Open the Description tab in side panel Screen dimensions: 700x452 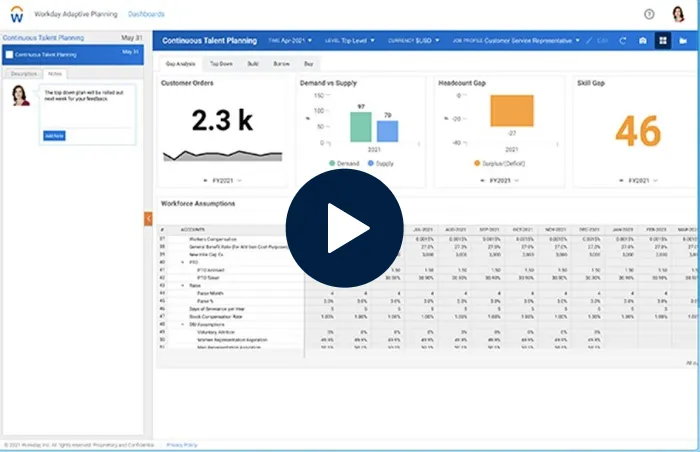pyautogui.click(x=24, y=74)
